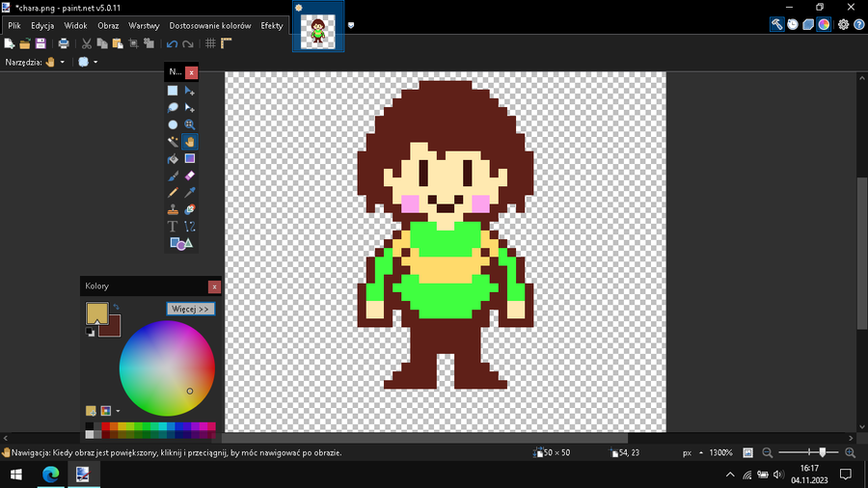This screenshot has width=868, height=488.
Task: Click the zoom in magnifier button
Action: click(851, 452)
